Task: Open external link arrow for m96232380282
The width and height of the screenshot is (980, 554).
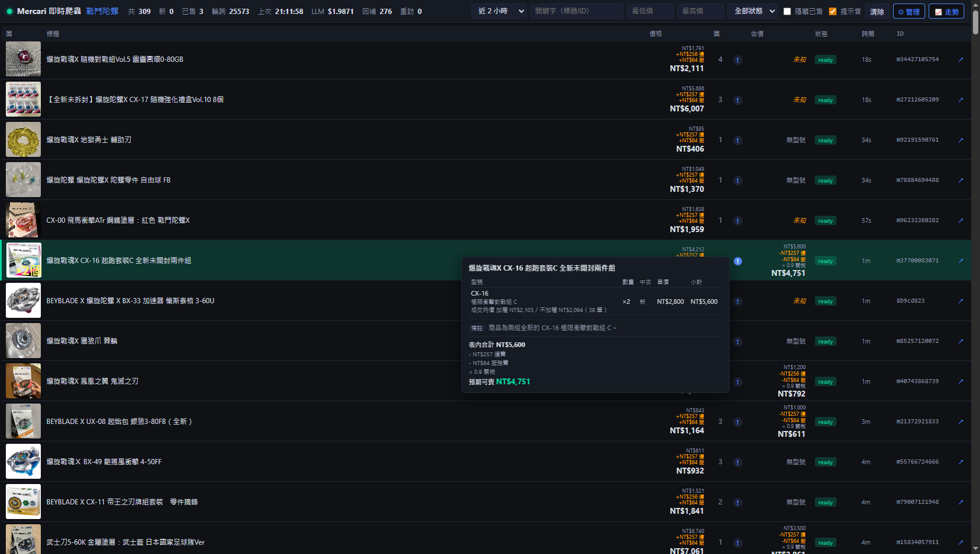Action: (961, 220)
